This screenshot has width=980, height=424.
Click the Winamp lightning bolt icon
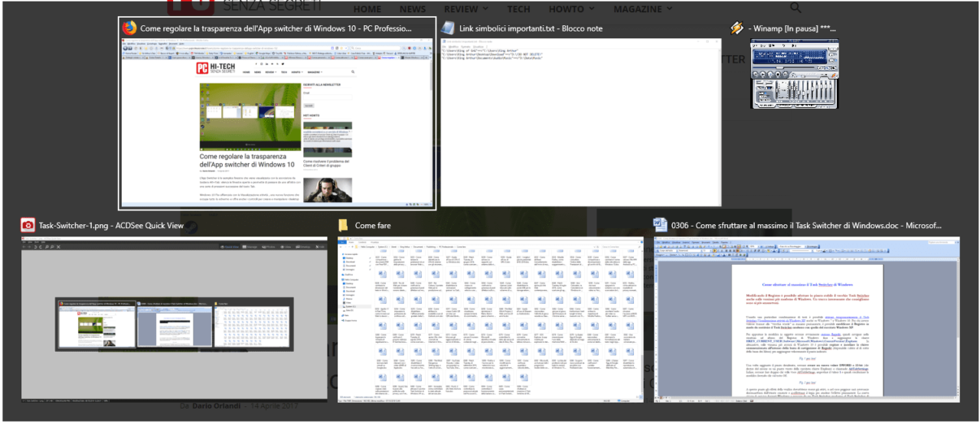[737, 28]
